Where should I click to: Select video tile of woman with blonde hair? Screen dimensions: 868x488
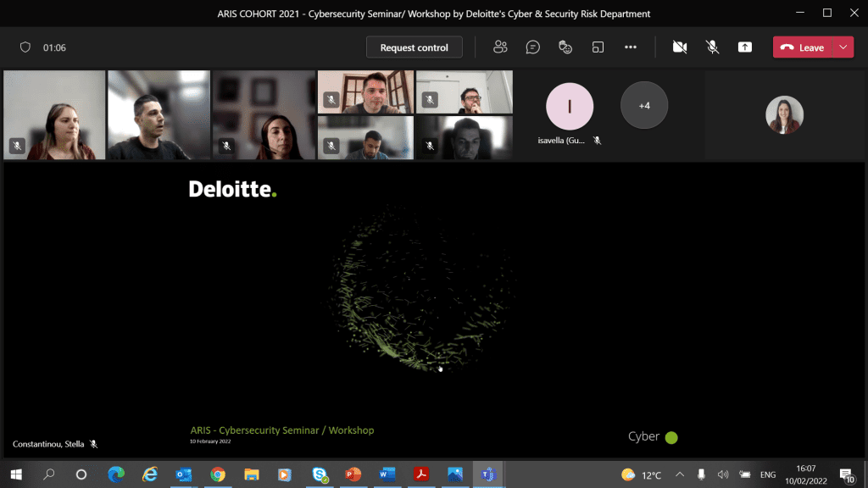[54, 115]
